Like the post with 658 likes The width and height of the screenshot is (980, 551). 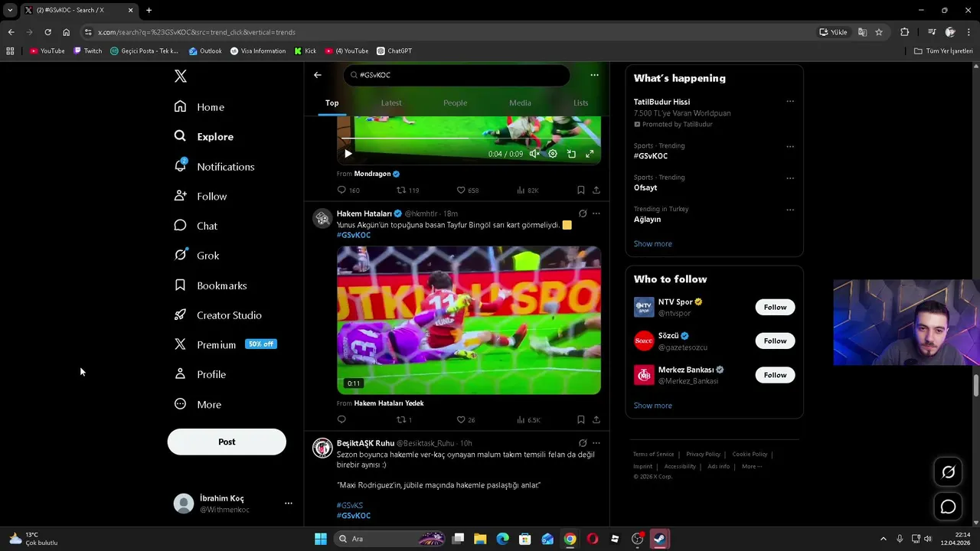point(467,190)
